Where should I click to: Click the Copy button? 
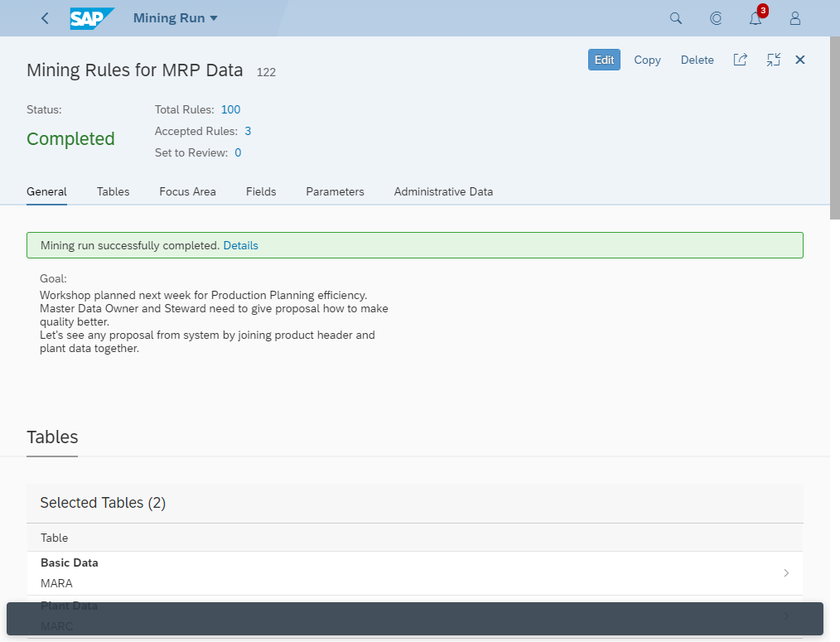click(647, 60)
